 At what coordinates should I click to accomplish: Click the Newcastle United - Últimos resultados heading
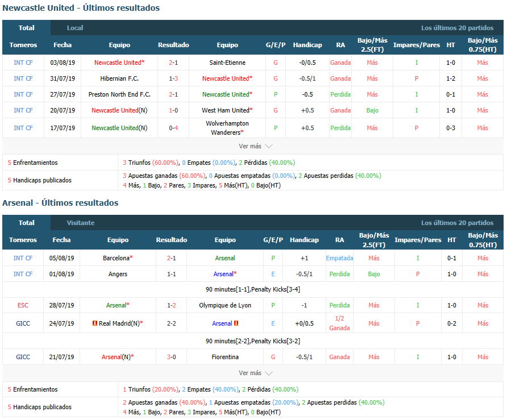pos(81,8)
